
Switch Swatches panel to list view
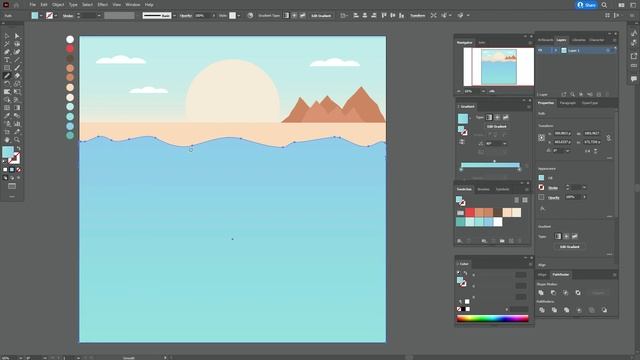(x=517, y=200)
